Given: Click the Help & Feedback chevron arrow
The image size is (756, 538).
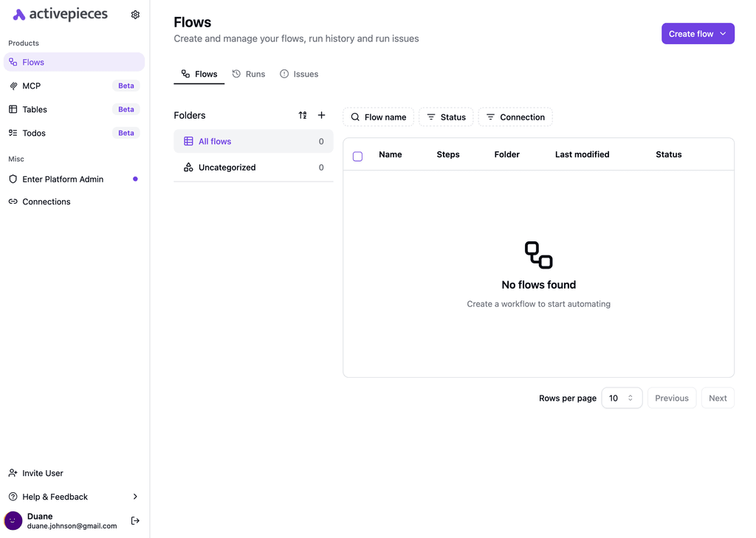Looking at the screenshot, I should (x=135, y=497).
